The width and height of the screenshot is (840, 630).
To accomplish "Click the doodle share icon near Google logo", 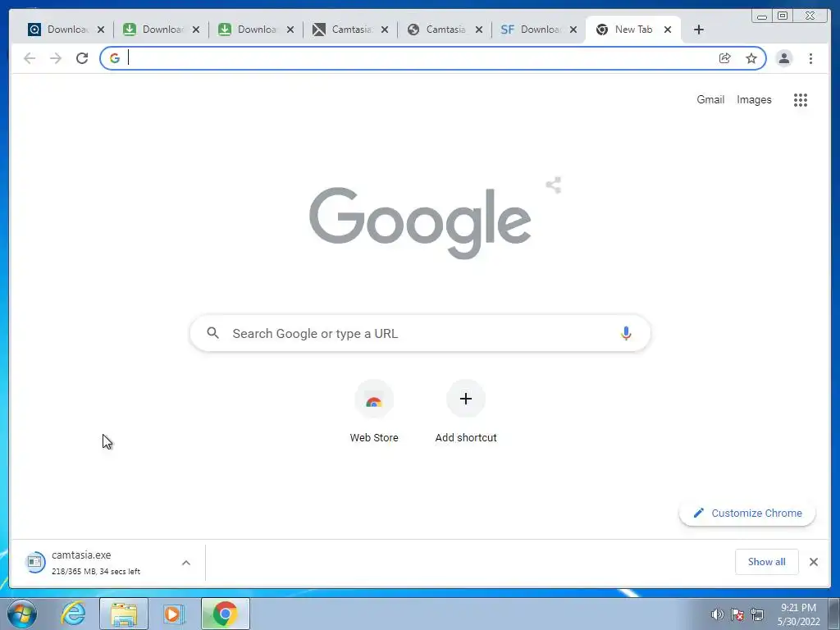I will [x=554, y=185].
